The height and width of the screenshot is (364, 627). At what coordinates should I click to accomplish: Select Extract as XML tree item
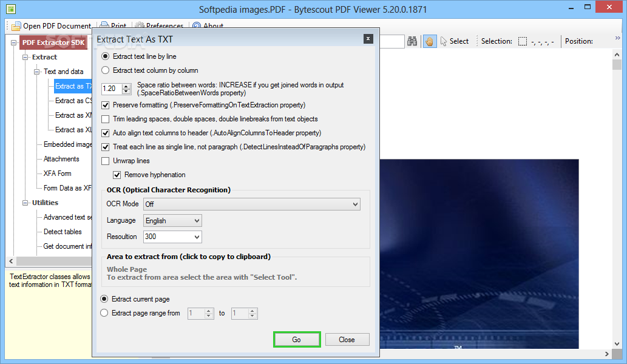pos(73,115)
